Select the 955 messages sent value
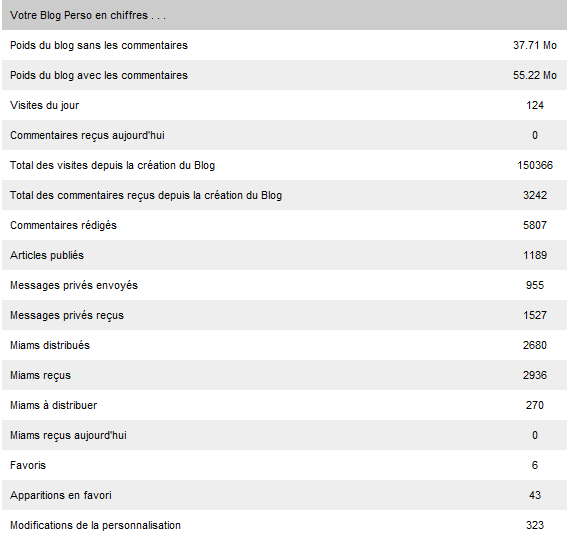This screenshot has width=567, height=539. pyautogui.click(x=535, y=285)
